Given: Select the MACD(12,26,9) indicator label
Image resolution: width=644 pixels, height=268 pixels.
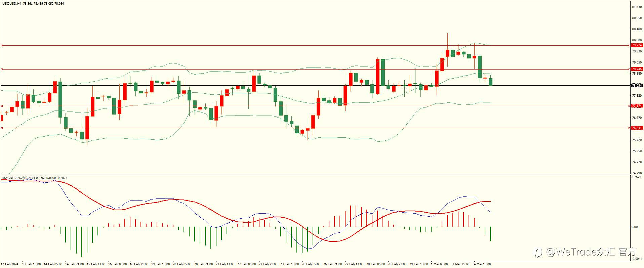Looking at the screenshot, I should point(13,178).
